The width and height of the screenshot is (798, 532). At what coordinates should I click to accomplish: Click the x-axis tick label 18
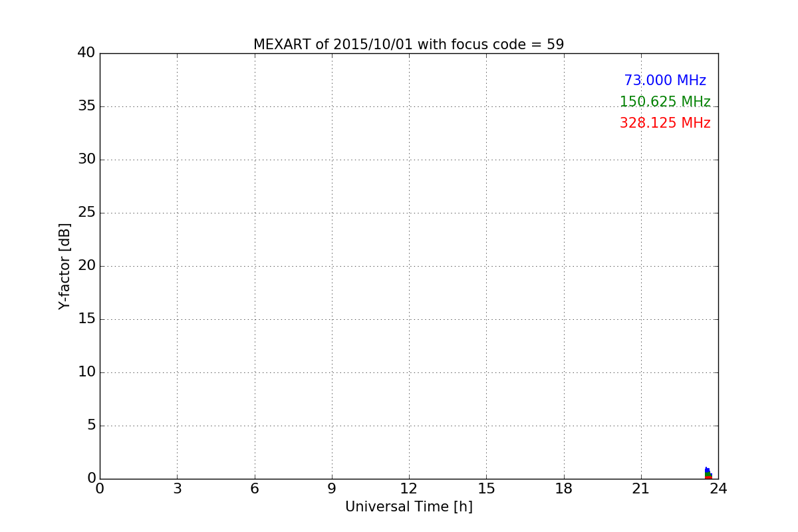(564, 489)
